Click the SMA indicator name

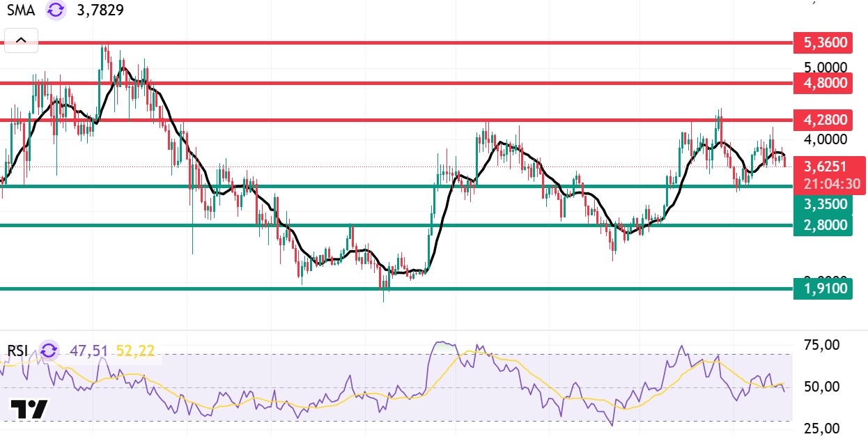pos(22,10)
